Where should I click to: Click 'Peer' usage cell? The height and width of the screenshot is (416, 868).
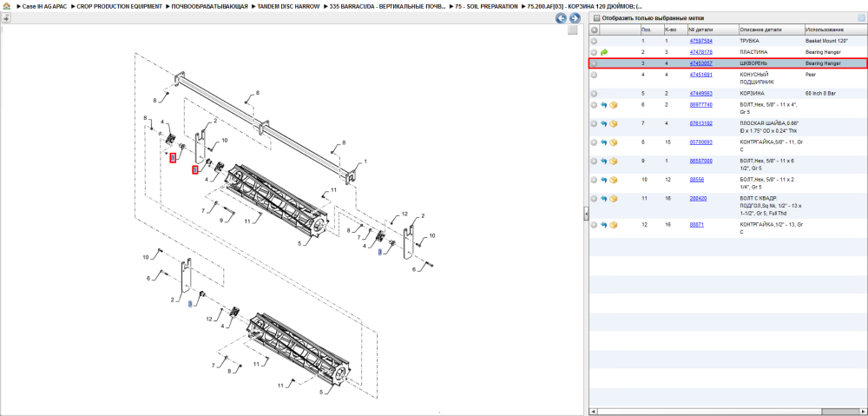(811, 74)
